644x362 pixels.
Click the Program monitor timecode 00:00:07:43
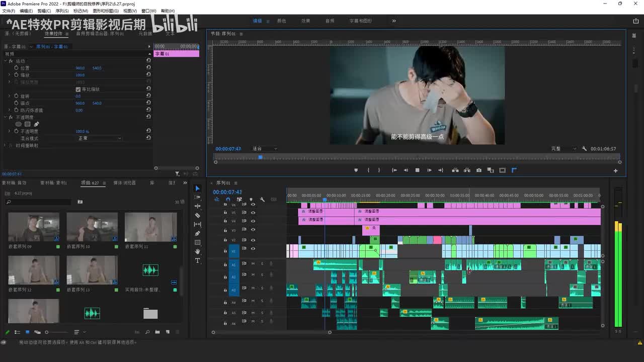pyautogui.click(x=228, y=149)
